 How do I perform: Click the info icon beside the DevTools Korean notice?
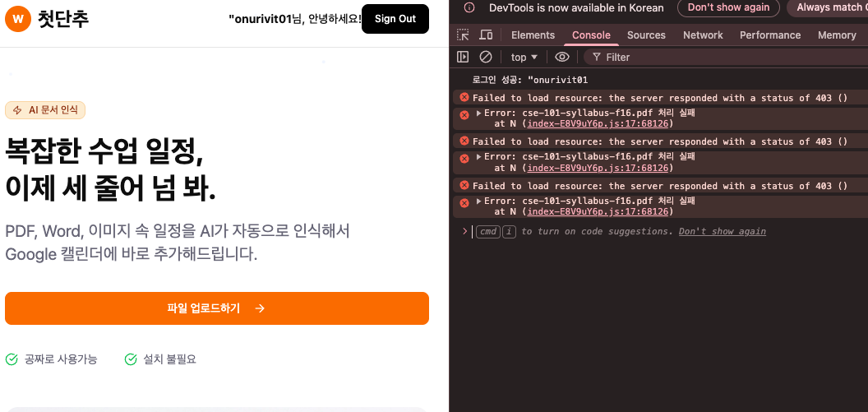tap(469, 7)
